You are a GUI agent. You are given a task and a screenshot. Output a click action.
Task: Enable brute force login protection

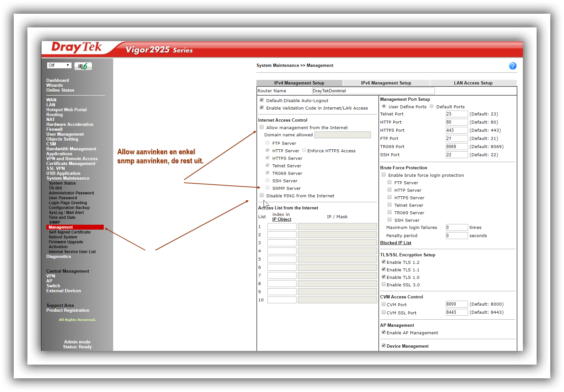[384, 175]
